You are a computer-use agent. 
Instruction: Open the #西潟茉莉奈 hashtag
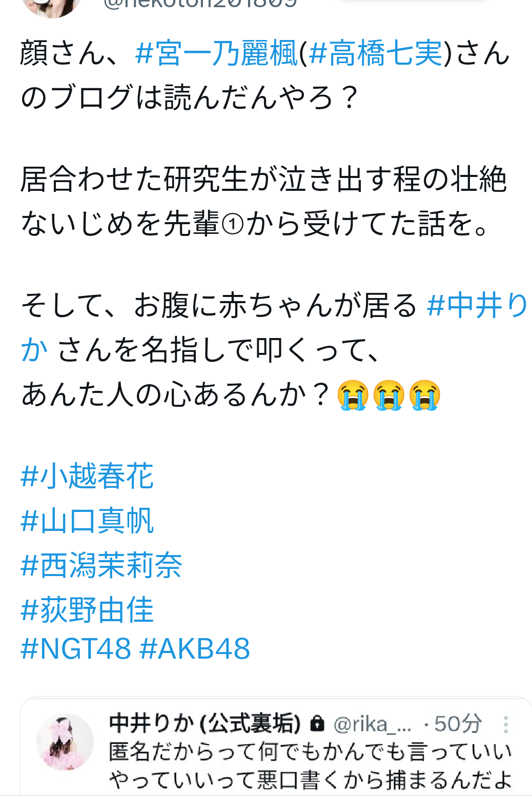101,565
